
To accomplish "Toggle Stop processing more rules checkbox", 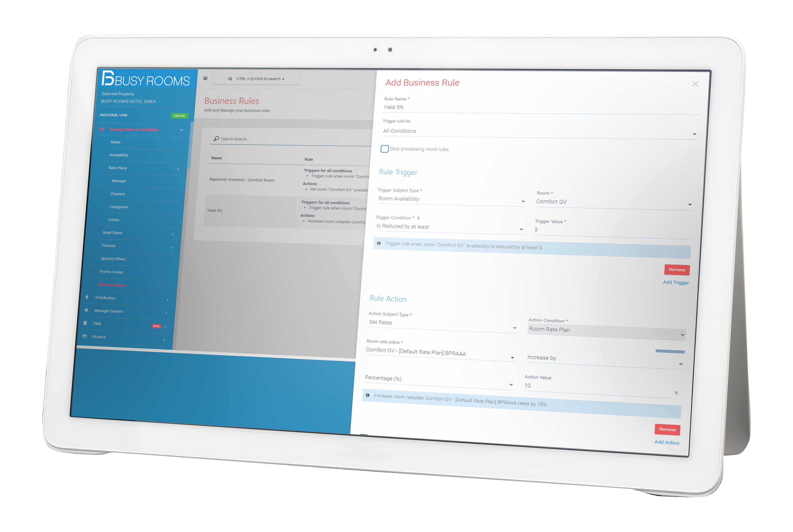I will 383,149.
